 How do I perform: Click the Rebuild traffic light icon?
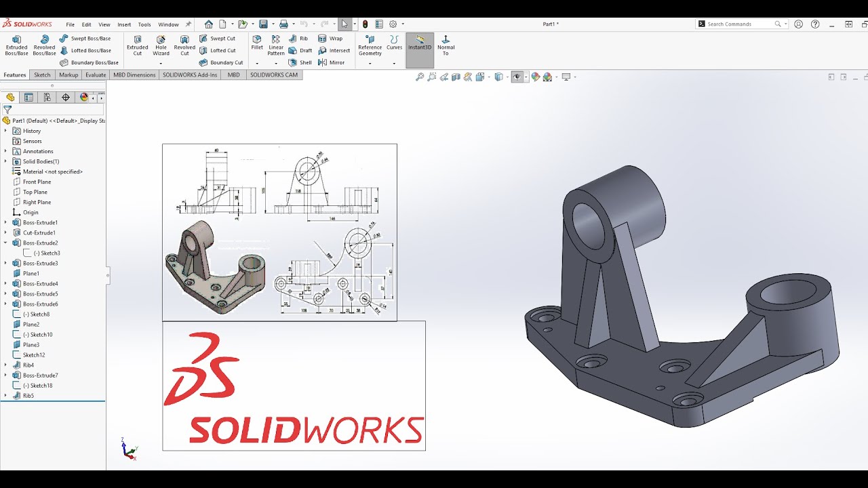(366, 24)
